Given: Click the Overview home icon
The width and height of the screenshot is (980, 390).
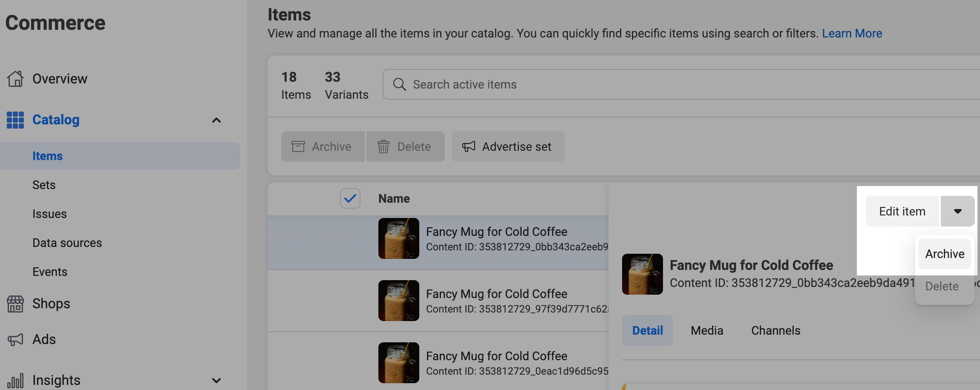Looking at the screenshot, I should pyautogui.click(x=15, y=78).
